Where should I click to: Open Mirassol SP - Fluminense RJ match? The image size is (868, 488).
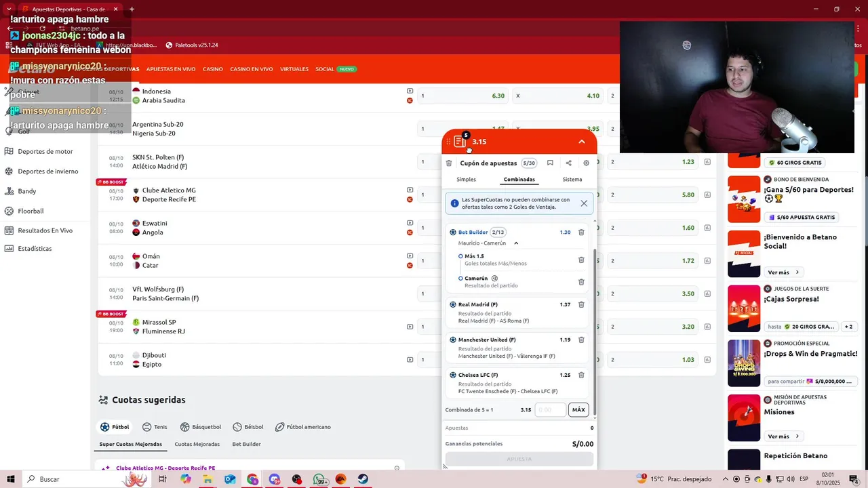coord(163,327)
